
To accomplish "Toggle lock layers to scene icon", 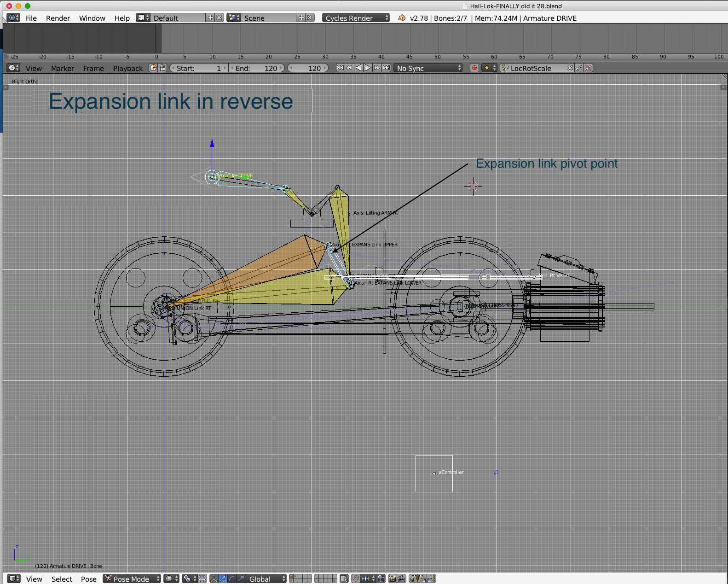I will (x=344, y=578).
